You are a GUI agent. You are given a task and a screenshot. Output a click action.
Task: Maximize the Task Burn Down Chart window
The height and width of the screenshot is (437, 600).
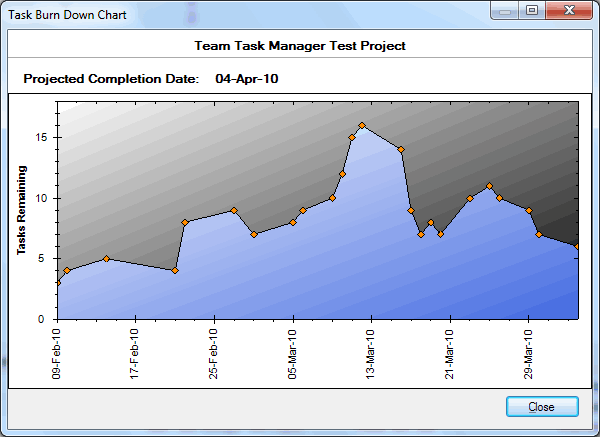(532, 11)
